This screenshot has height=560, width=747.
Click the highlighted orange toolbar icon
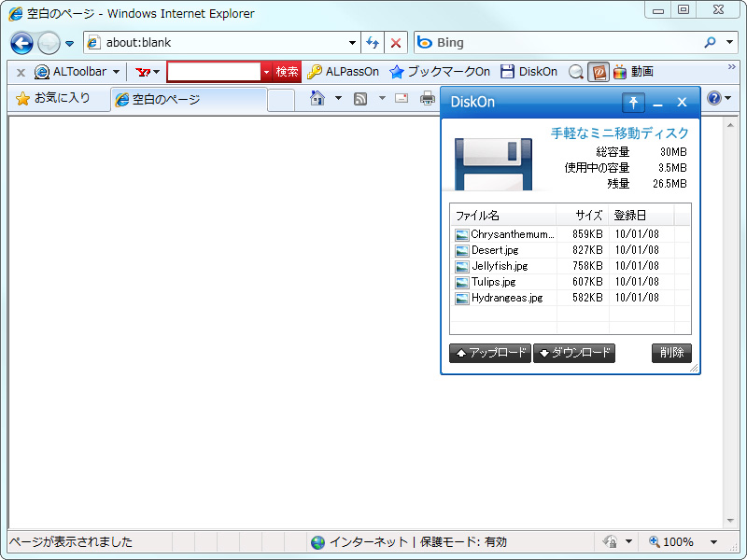pos(599,73)
